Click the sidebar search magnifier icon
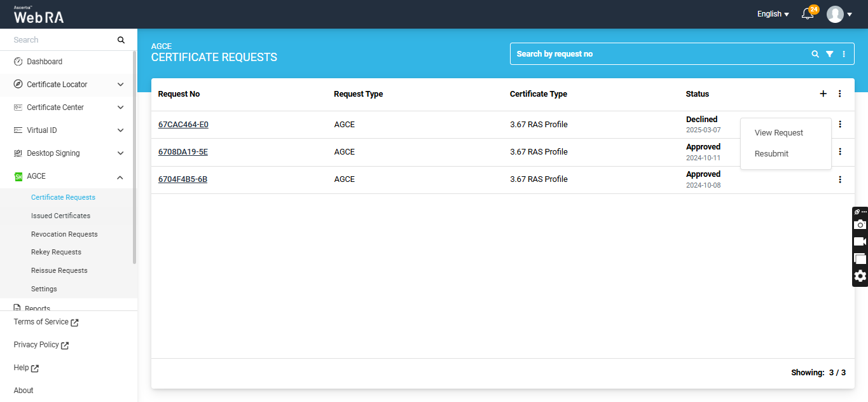The width and height of the screenshot is (868, 402). [x=121, y=40]
